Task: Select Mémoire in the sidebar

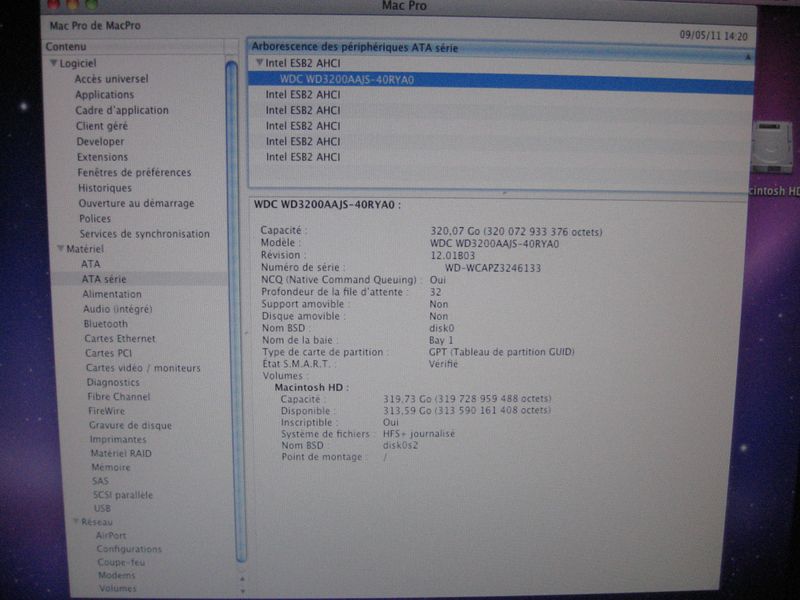Action: point(111,467)
